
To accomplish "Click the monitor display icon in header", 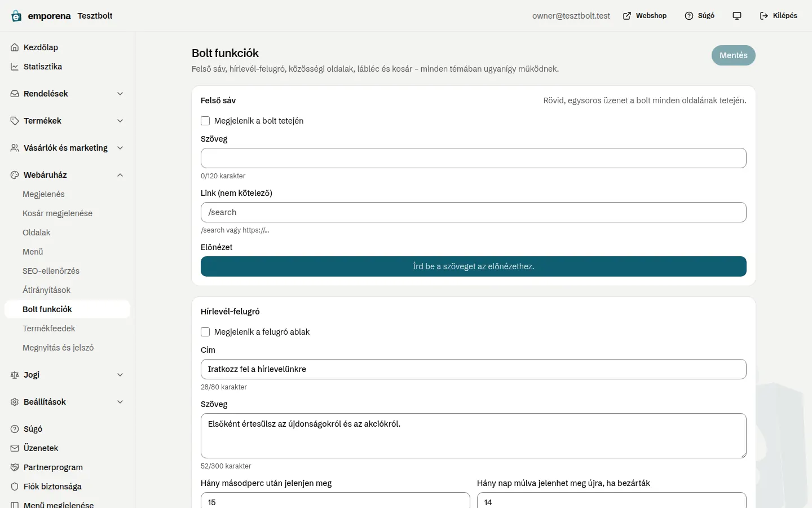I will [737, 16].
